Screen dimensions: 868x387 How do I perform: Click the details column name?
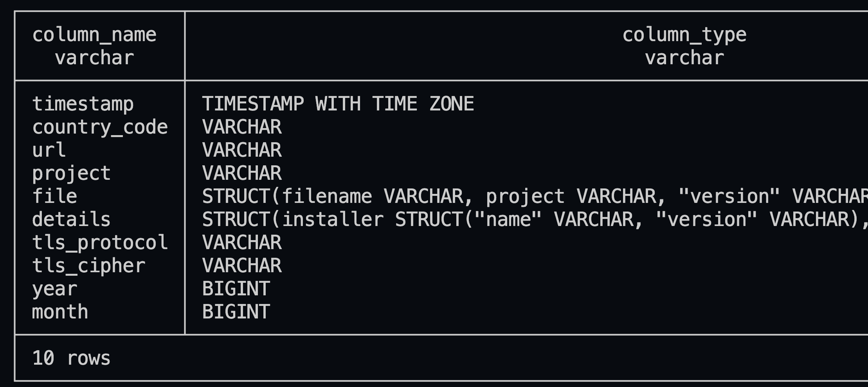[71, 220]
